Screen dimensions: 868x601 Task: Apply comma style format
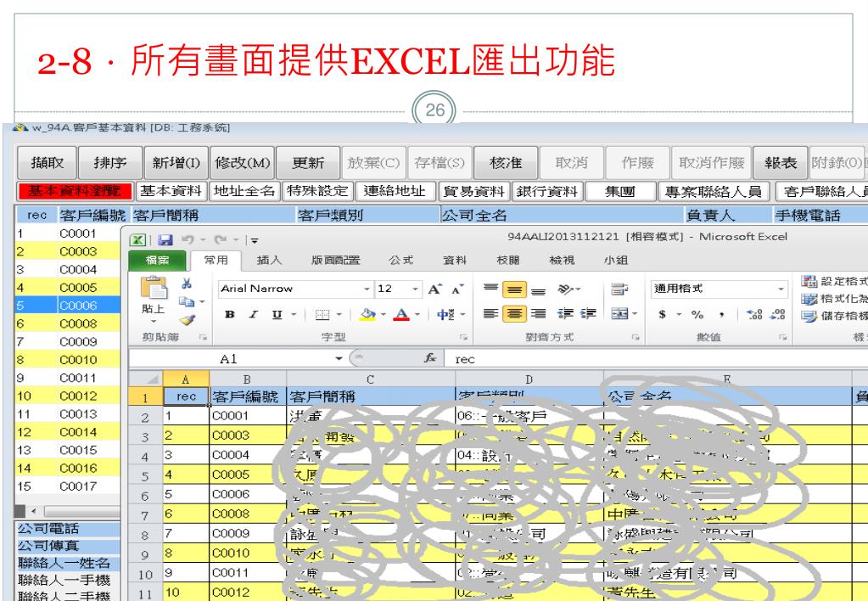[x=721, y=315]
